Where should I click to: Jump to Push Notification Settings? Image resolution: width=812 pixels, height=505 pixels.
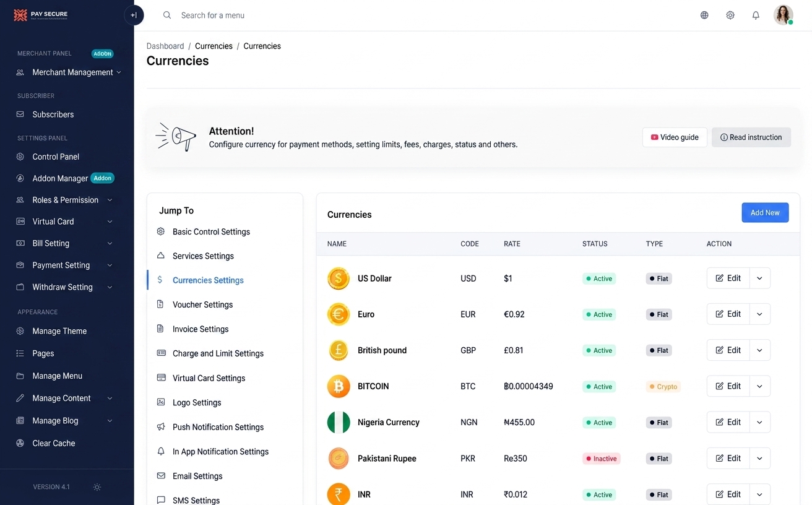click(218, 427)
